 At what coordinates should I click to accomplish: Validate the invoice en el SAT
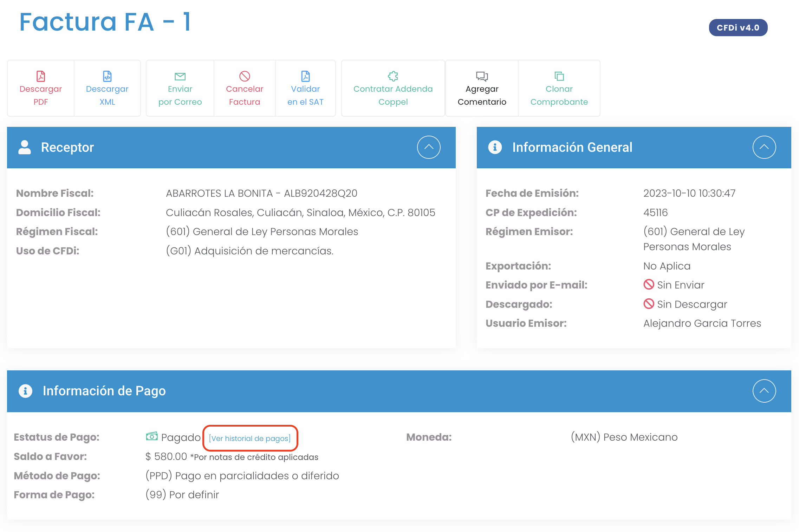click(x=305, y=88)
